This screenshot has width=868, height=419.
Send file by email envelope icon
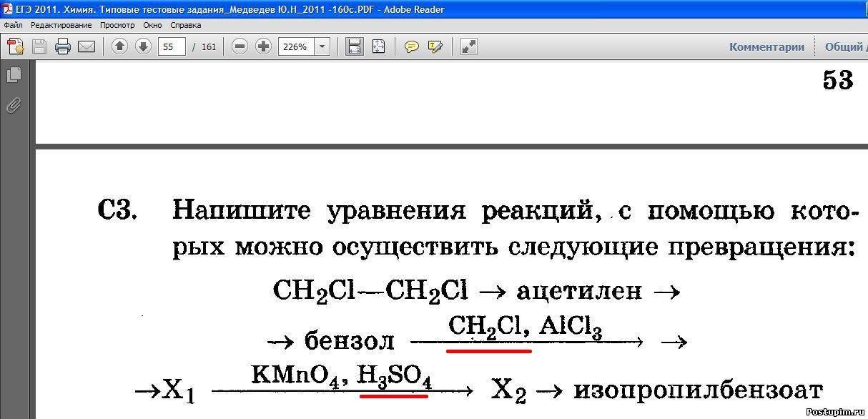tap(87, 47)
